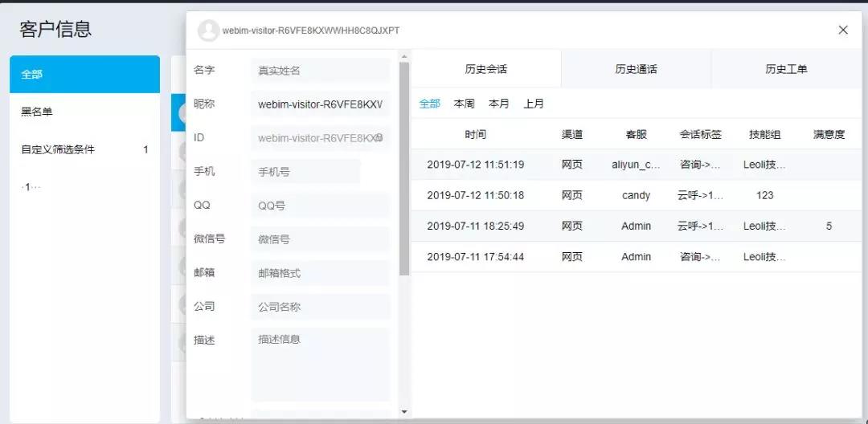The width and height of the screenshot is (868, 424).
Task: Select the 全部 time filter
Action: click(x=429, y=104)
